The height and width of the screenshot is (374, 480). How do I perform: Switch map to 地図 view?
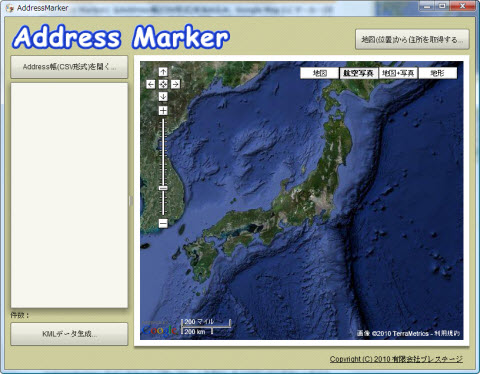(320, 73)
